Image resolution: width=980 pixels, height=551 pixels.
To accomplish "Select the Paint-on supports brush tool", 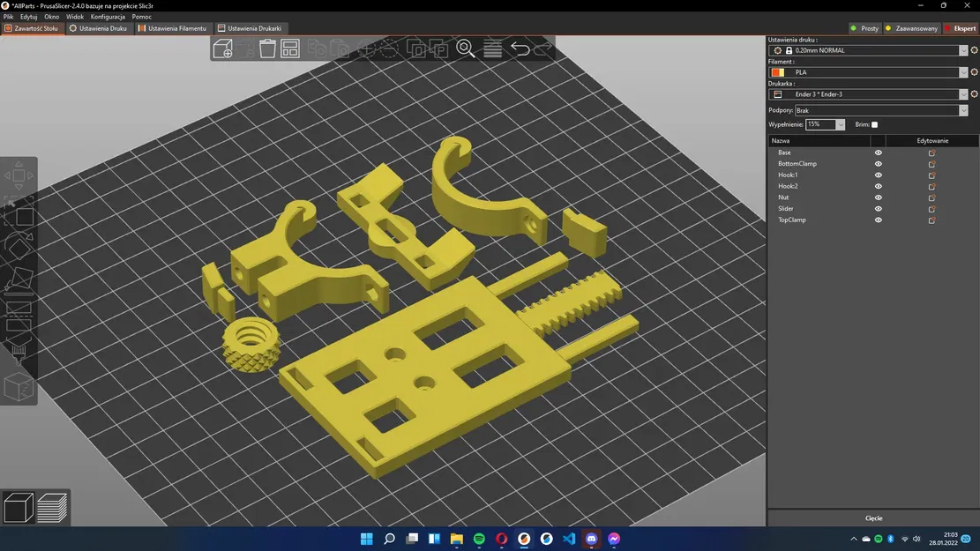I will 19,353.
